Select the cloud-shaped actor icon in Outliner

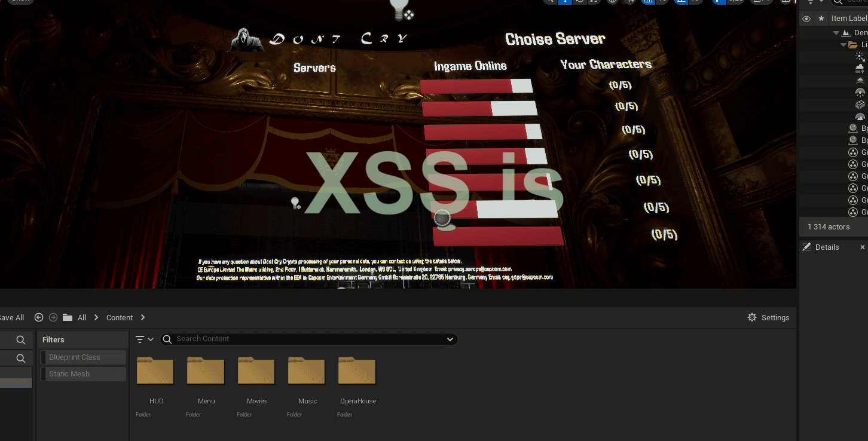pos(860,69)
